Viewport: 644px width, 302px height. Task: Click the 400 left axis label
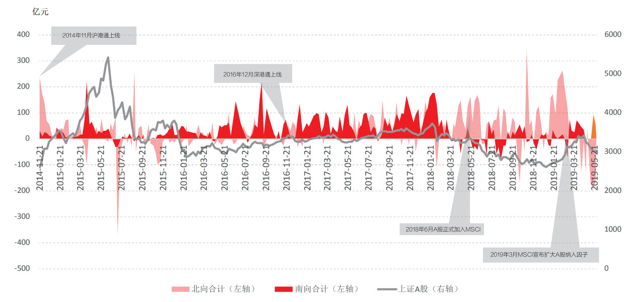click(x=23, y=35)
